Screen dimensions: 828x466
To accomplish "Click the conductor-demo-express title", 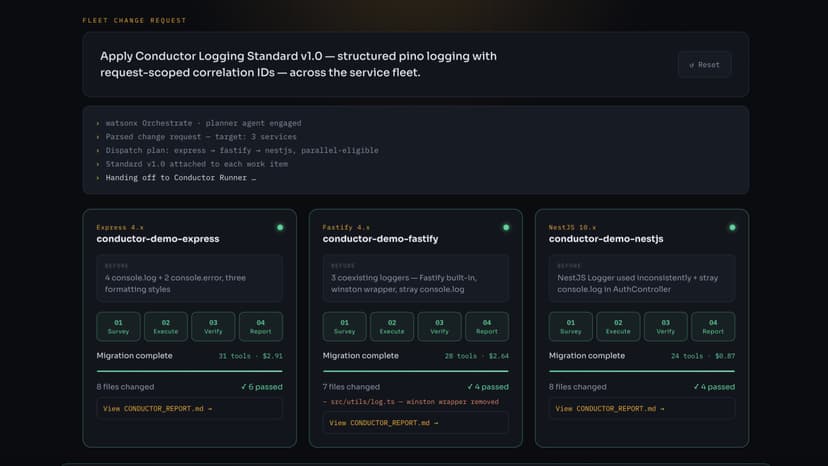I will point(157,239).
